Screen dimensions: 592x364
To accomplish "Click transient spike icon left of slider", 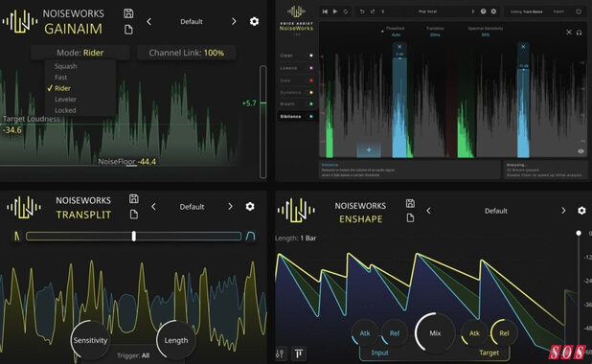I will 16,237.
